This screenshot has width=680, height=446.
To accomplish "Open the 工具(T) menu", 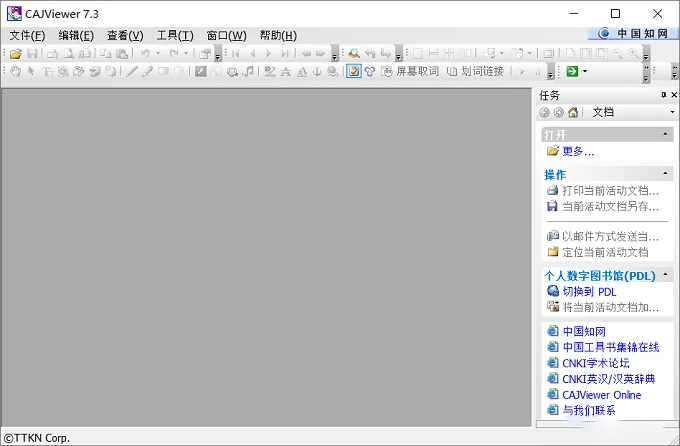I will 175,36.
